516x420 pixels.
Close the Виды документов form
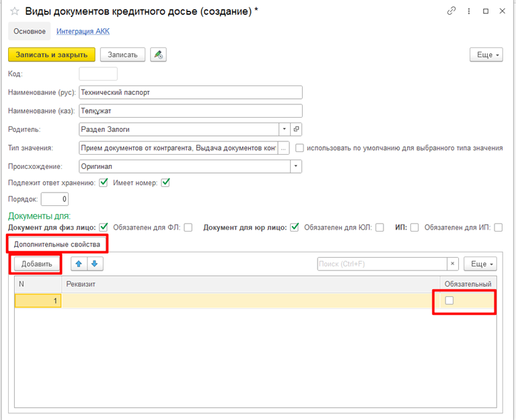tap(502, 11)
